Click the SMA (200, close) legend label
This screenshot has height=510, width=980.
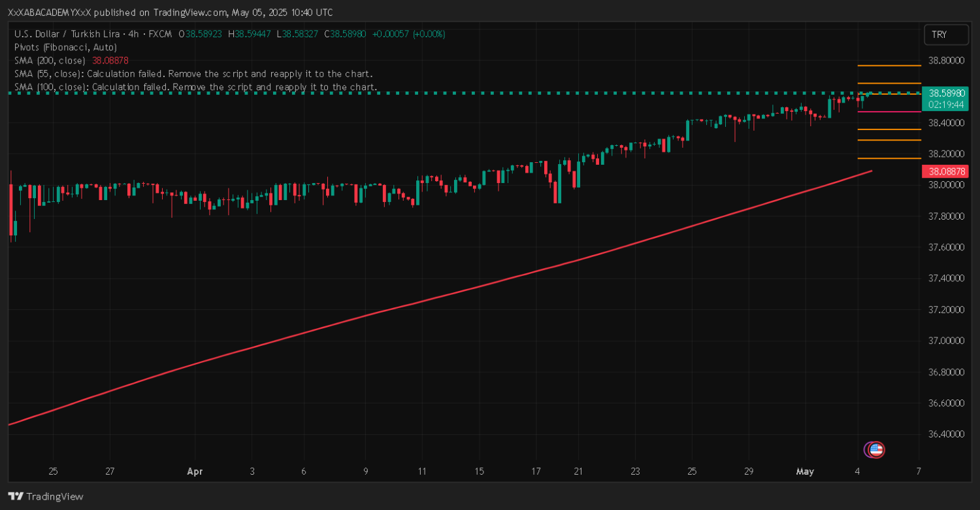point(50,60)
